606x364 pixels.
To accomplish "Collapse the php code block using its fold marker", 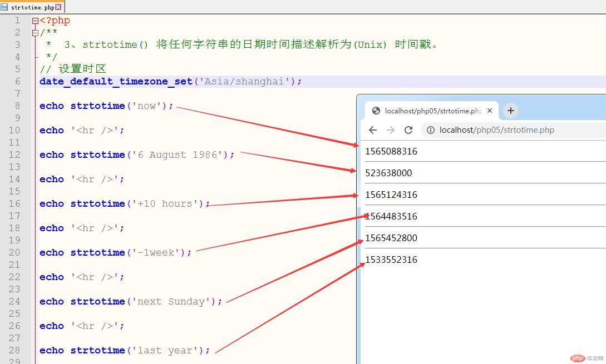I will 35,20.
